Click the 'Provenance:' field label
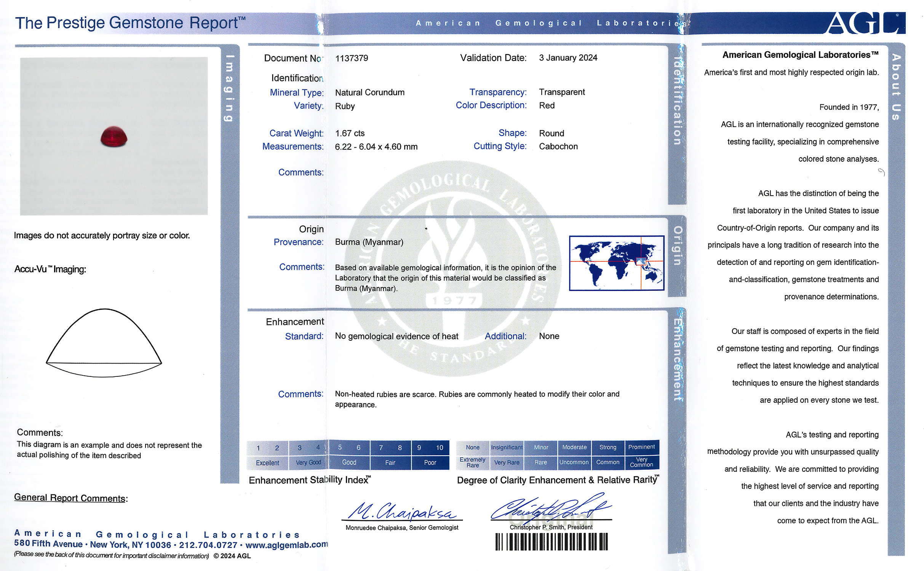The height and width of the screenshot is (571, 924). pyautogui.click(x=299, y=242)
